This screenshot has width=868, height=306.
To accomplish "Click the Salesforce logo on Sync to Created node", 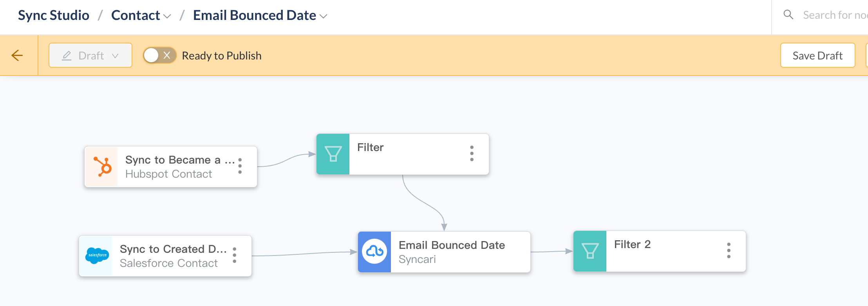I will coord(97,256).
